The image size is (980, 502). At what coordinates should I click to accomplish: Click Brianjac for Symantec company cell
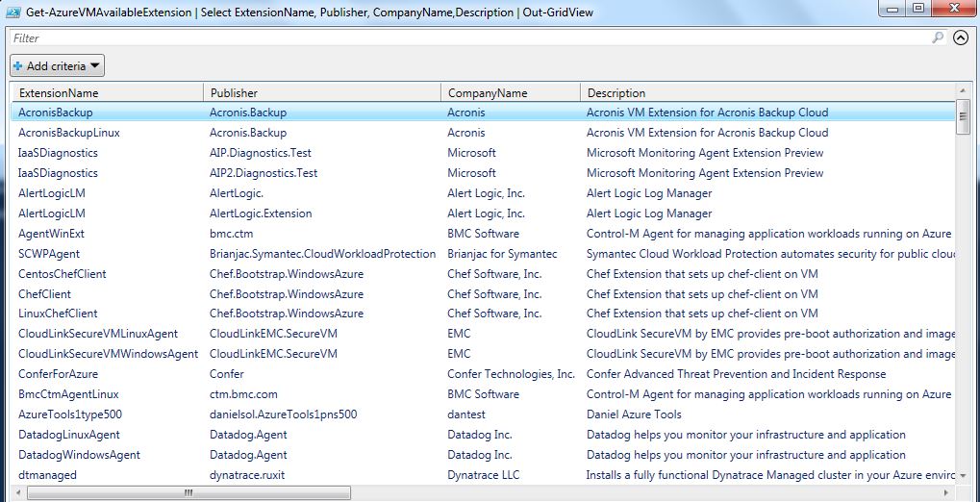502,254
